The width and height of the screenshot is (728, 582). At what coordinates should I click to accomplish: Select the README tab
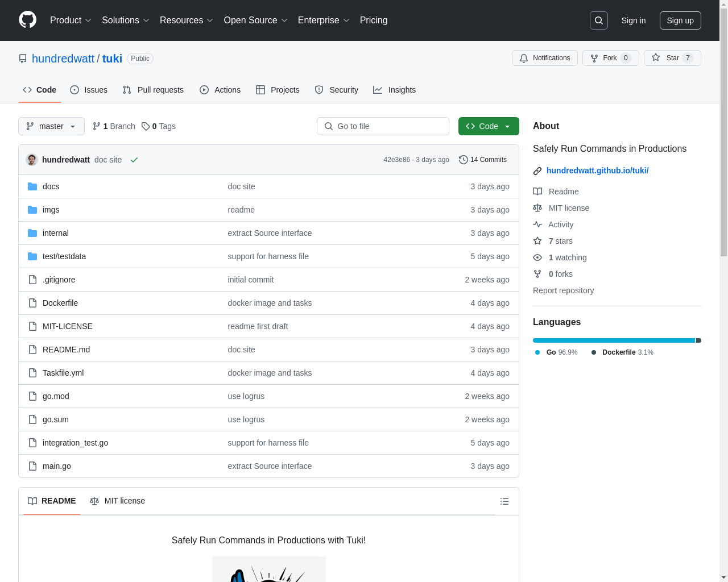52,501
